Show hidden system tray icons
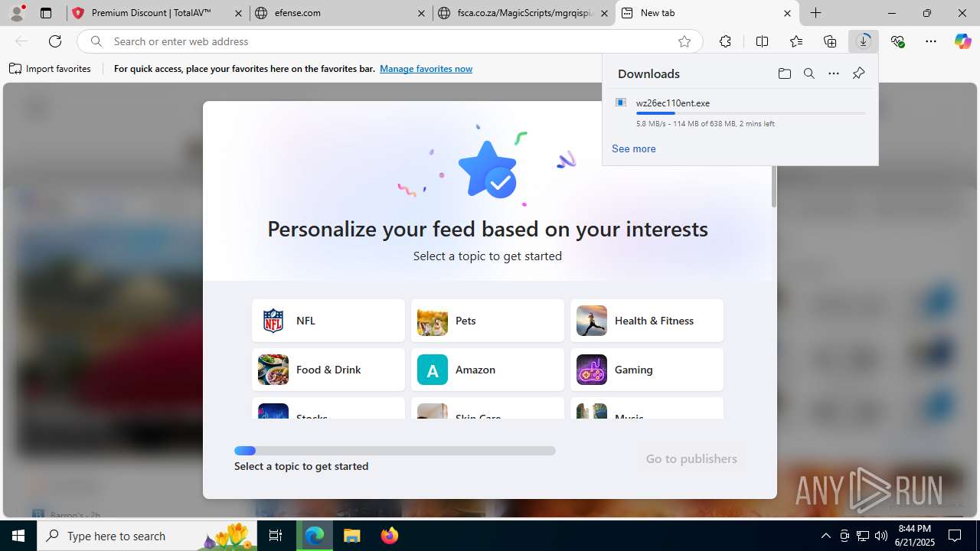 [825, 536]
